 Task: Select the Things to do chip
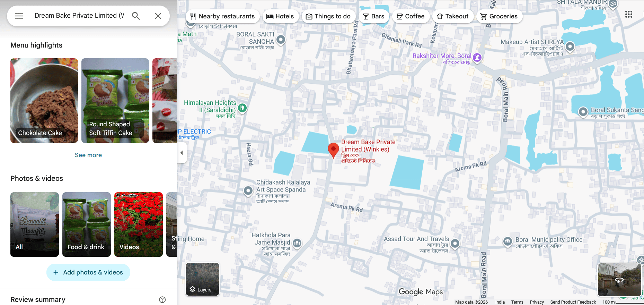click(x=328, y=16)
